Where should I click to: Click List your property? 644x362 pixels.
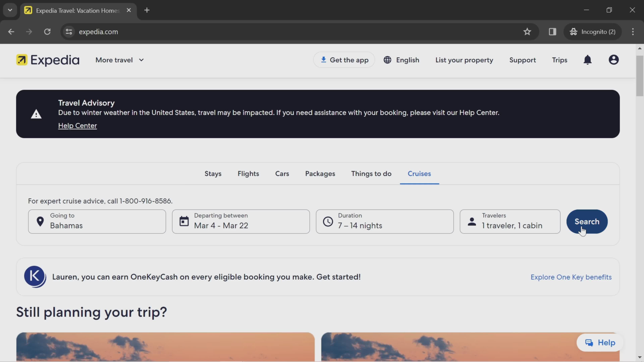click(x=464, y=60)
